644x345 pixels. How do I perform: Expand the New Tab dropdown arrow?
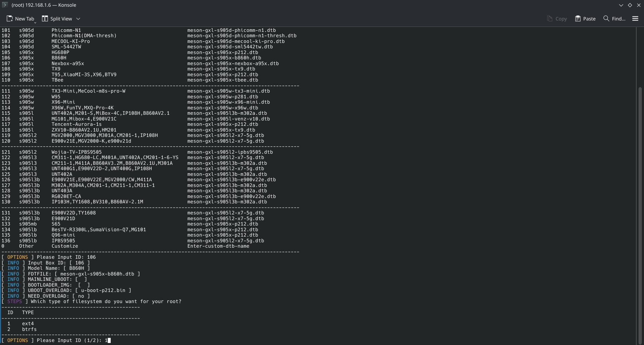35,22
